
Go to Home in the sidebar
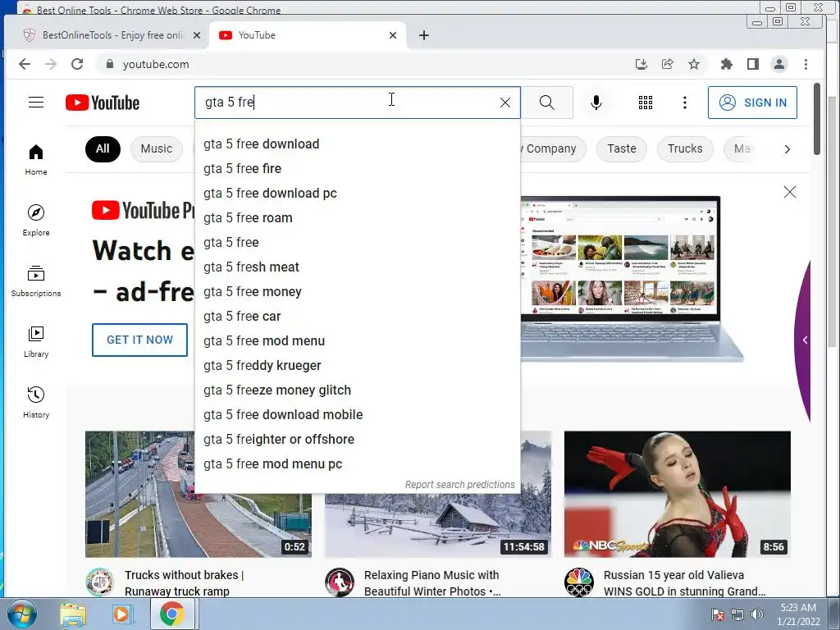[36, 160]
